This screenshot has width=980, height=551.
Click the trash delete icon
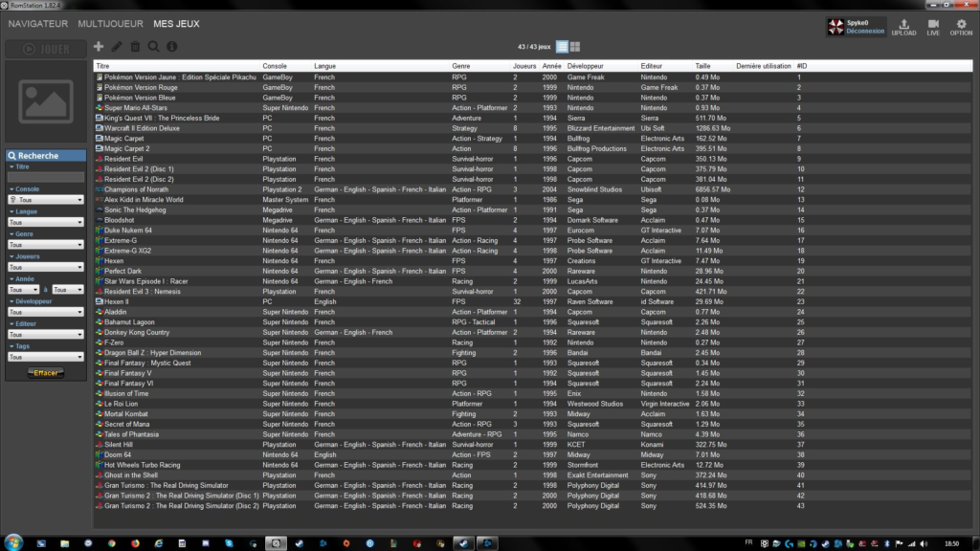(x=135, y=46)
